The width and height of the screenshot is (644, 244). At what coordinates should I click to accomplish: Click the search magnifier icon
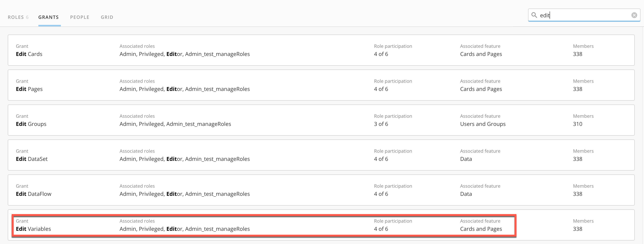coord(534,15)
